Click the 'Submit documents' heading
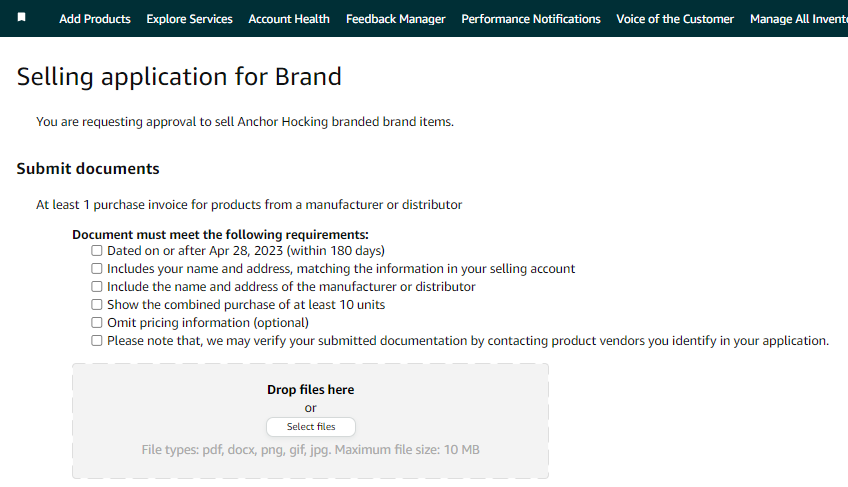 point(88,168)
